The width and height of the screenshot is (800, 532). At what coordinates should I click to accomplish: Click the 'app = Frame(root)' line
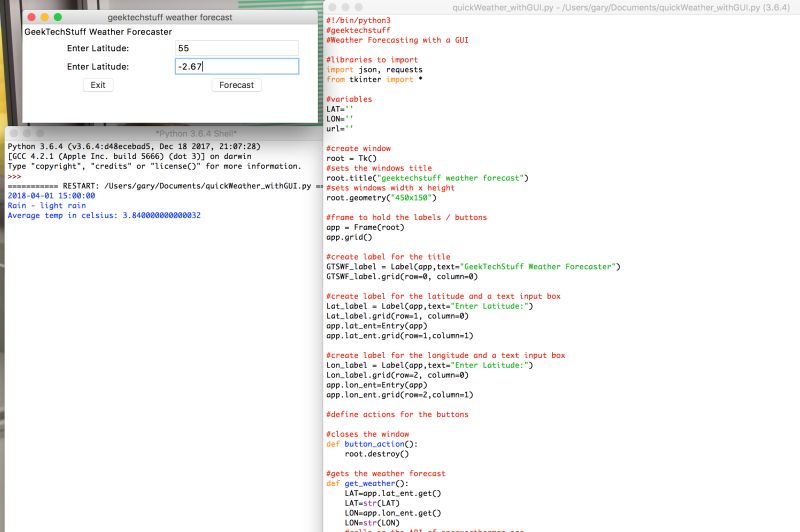(365, 227)
